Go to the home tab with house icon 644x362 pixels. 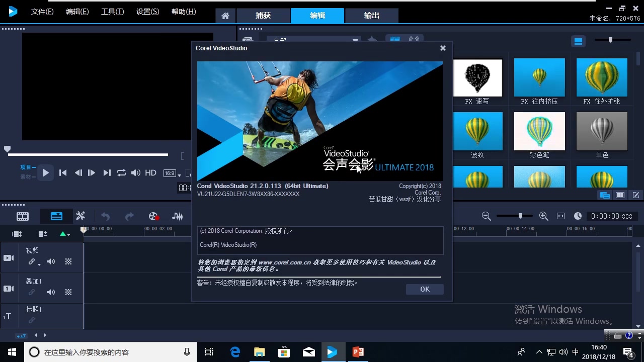pyautogui.click(x=225, y=16)
